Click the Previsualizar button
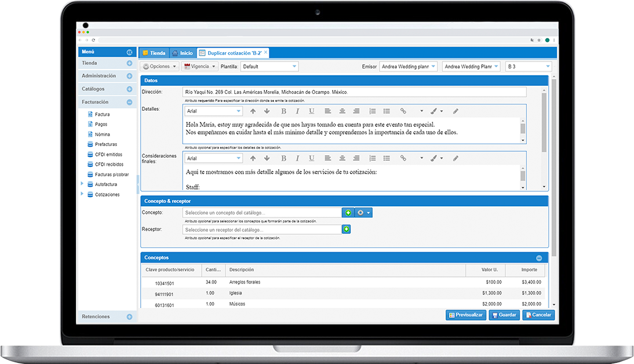This screenshot has width=634, height=364. point(466,315)
